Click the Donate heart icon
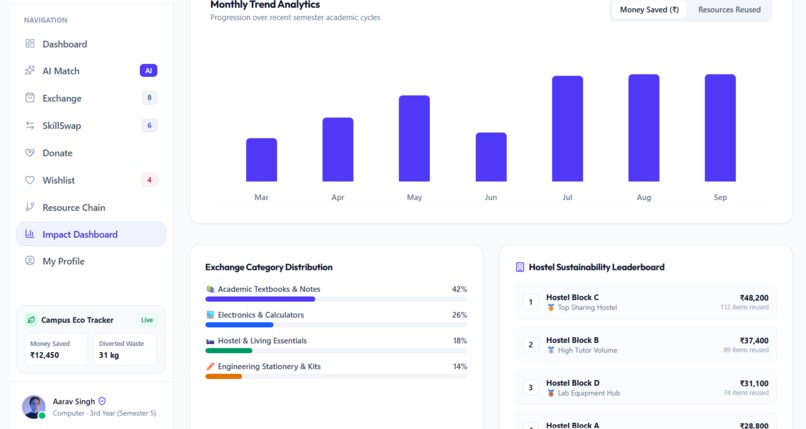Image resolution: width=806 pixels, height=429 pixels. pos(30,153)
